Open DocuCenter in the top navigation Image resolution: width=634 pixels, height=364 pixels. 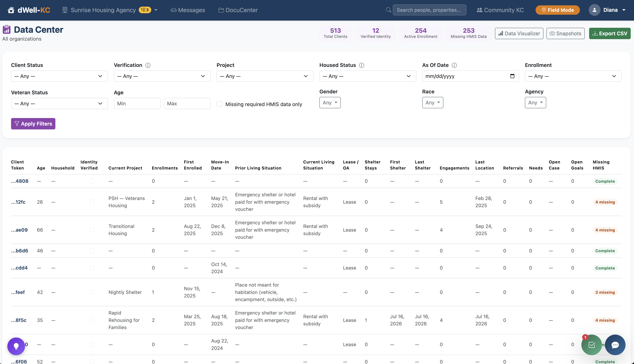click(x=238, y=10)
